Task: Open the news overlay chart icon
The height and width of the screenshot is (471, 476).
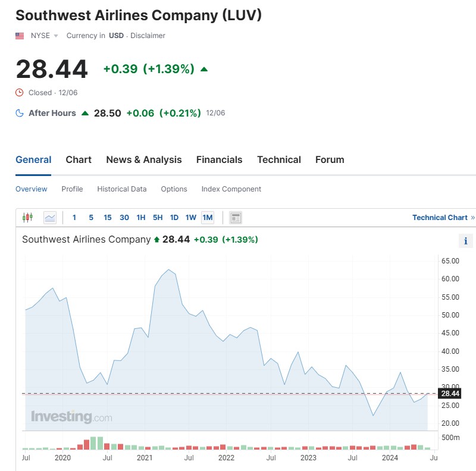Action: (x=236, y=218)
